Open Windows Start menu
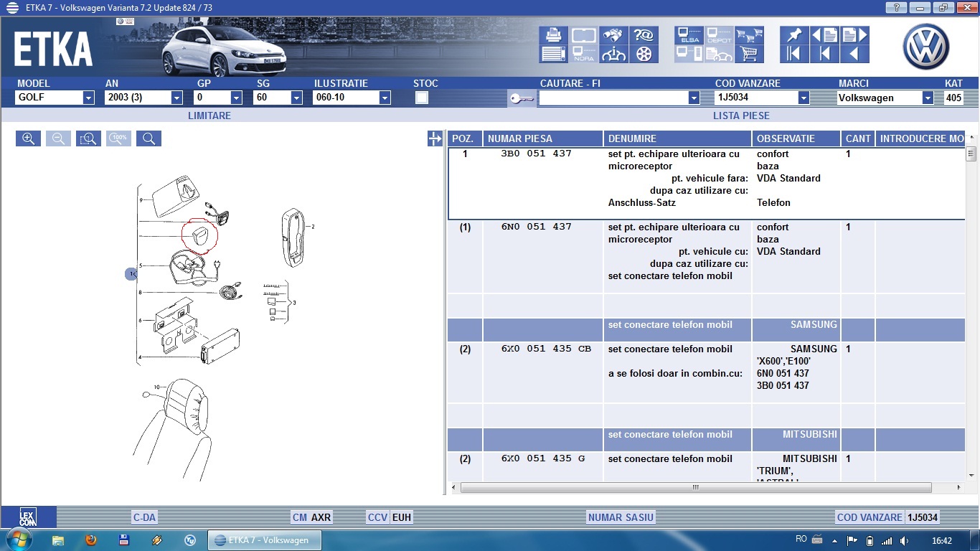 [19, 540]
